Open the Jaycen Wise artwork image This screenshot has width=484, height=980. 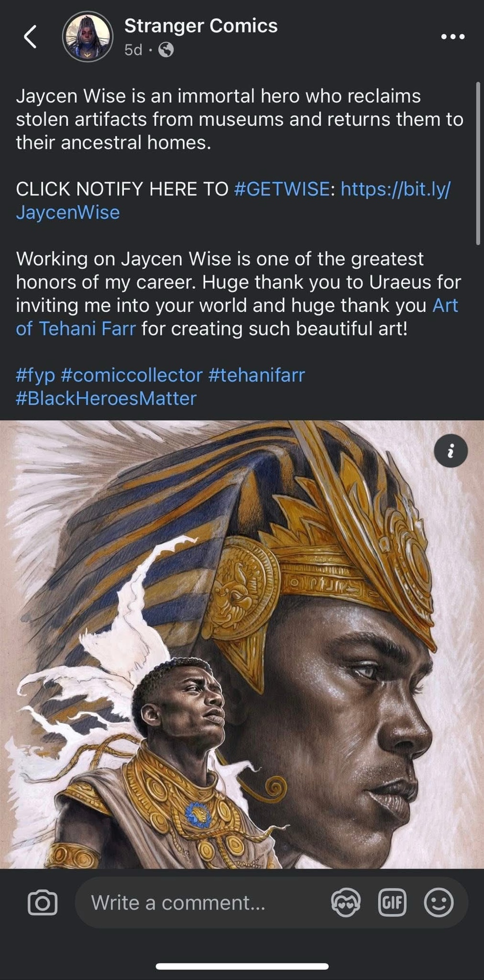pyautogui.click(x=242, y=644)
